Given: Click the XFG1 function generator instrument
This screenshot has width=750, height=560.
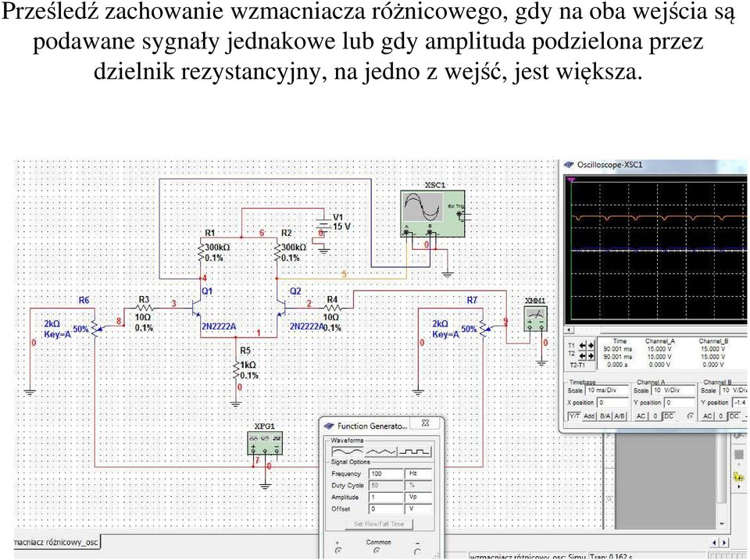Looking at the screenshot, I should [x=265, y=443].
